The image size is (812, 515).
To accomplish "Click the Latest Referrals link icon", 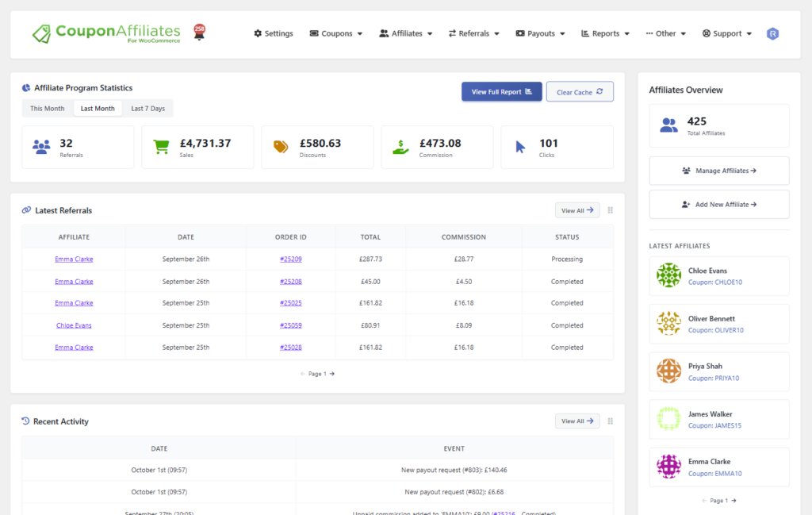I will click(26, 209).
